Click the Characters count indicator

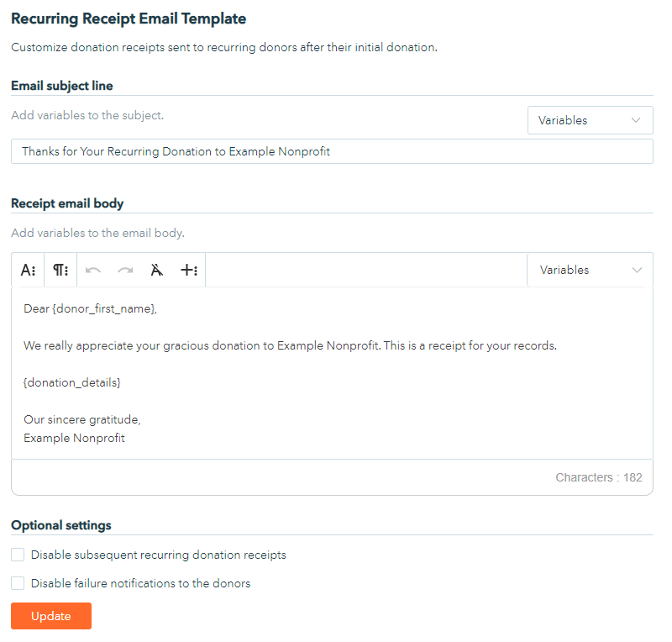[598, 477]
